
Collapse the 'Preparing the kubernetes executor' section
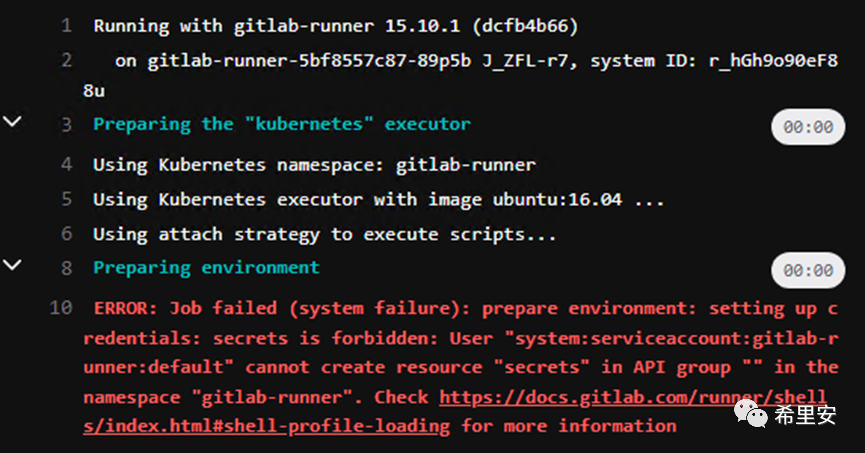[13, 121]
